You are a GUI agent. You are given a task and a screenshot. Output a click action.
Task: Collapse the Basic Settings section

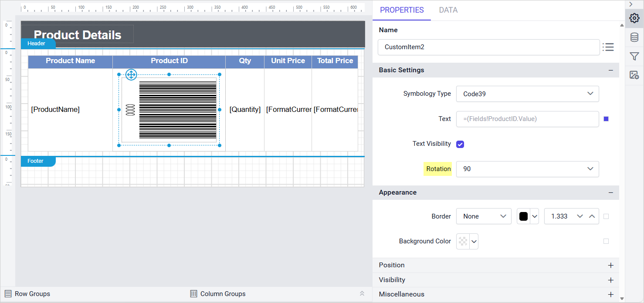[611, 70]
